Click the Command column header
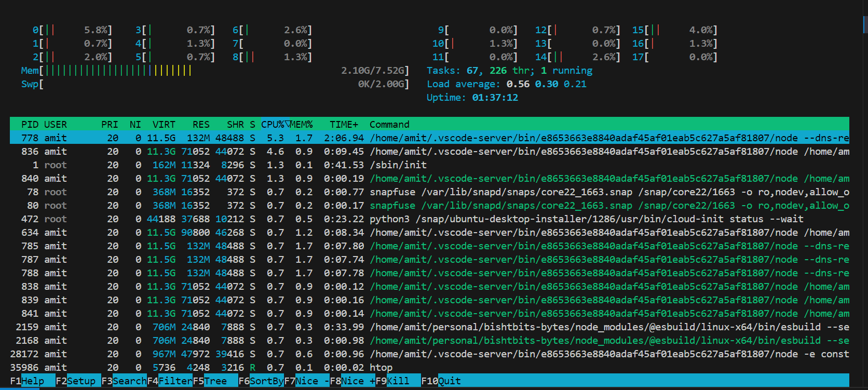This screenshot has height=390, width=868. coord(389,124)
